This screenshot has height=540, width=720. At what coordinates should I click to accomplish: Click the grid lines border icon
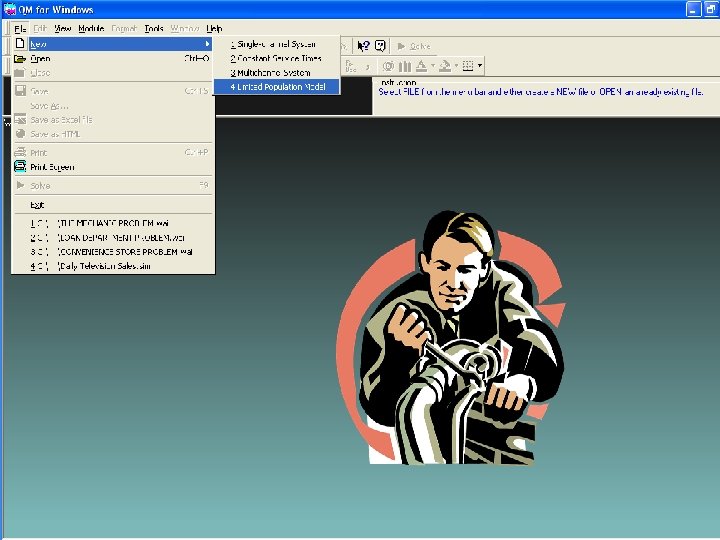click(x=468, y=66)
